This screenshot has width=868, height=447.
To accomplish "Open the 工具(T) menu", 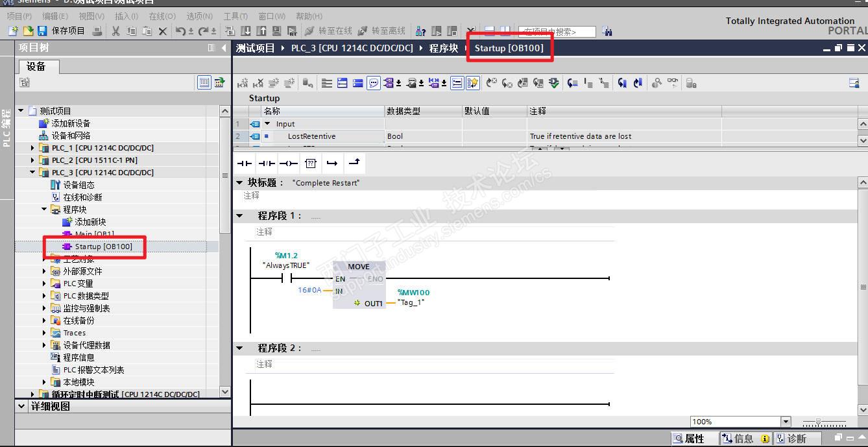I will pyautogui.click(x=235, y=16).
